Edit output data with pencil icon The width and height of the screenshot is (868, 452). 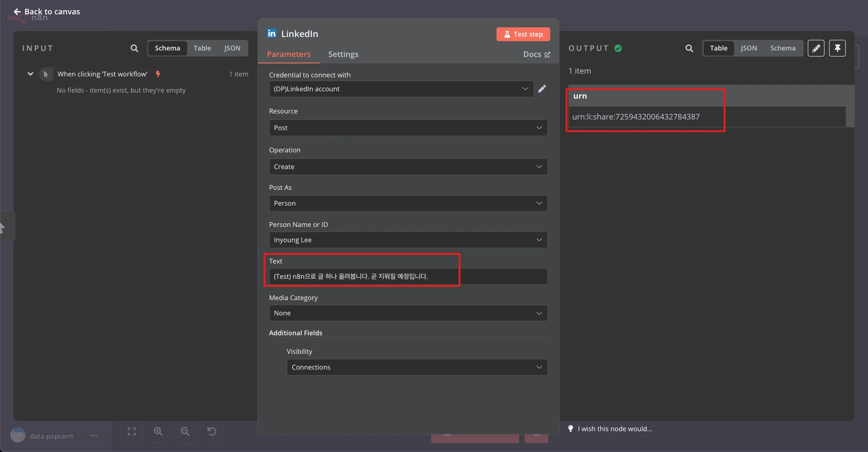tap(816, 48)
